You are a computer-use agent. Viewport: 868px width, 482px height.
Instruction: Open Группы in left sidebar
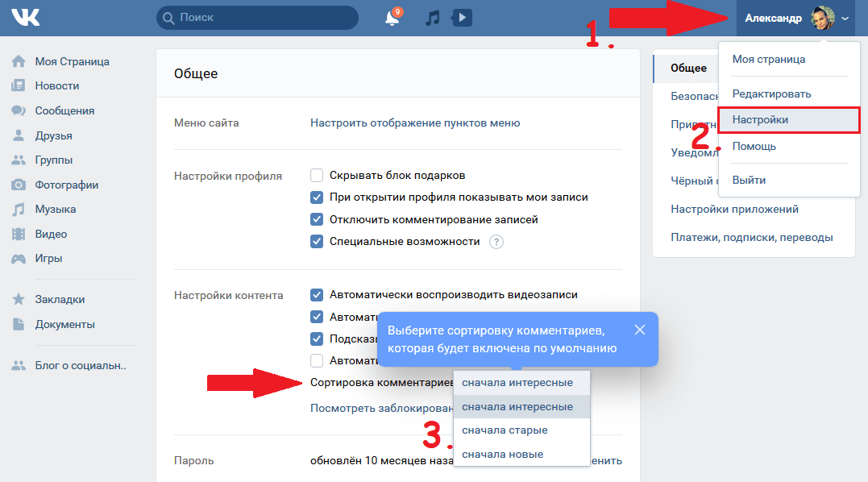[54, 160]
